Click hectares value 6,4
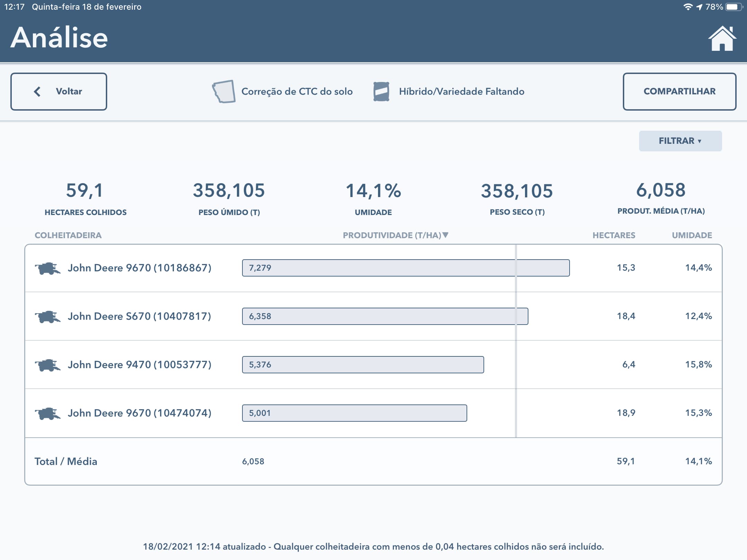747x560 pixels. coord(629,364)
